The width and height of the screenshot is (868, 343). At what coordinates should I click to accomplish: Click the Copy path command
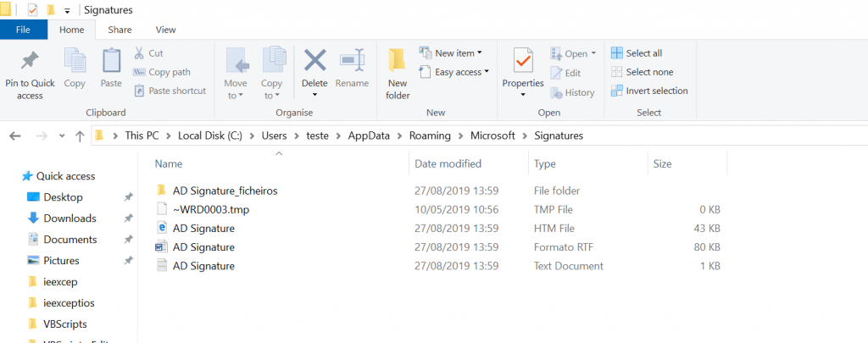pyautogui.click(x=162, y=72)
